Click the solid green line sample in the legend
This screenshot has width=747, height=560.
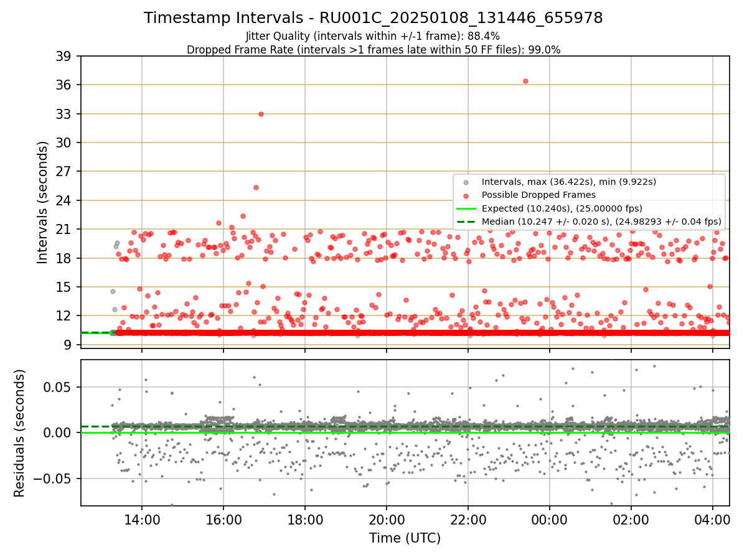[x=466, y=208]
